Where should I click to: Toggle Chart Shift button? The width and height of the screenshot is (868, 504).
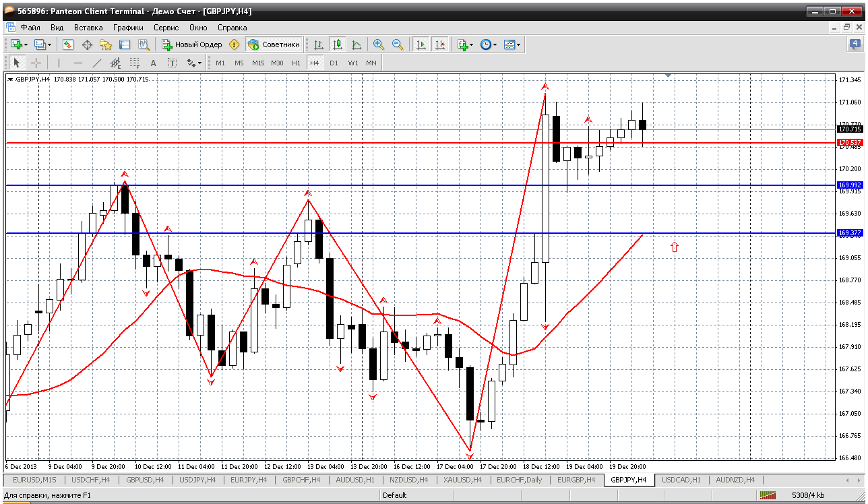point(440,44)
